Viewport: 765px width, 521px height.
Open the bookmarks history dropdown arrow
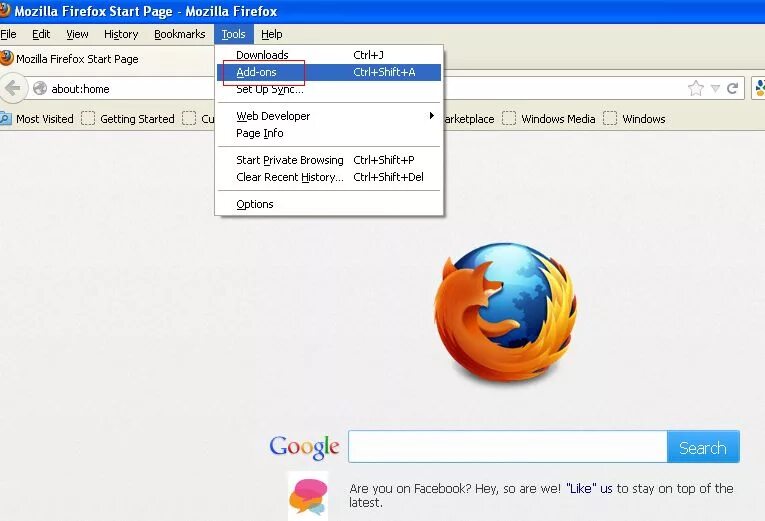click(x=715, y=88)
